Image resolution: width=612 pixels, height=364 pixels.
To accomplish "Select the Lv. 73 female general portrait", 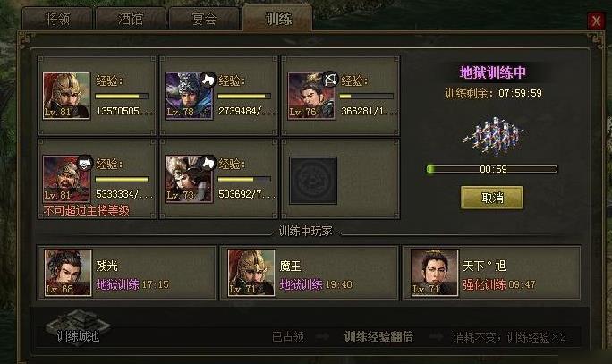I will tap(189, 179).
